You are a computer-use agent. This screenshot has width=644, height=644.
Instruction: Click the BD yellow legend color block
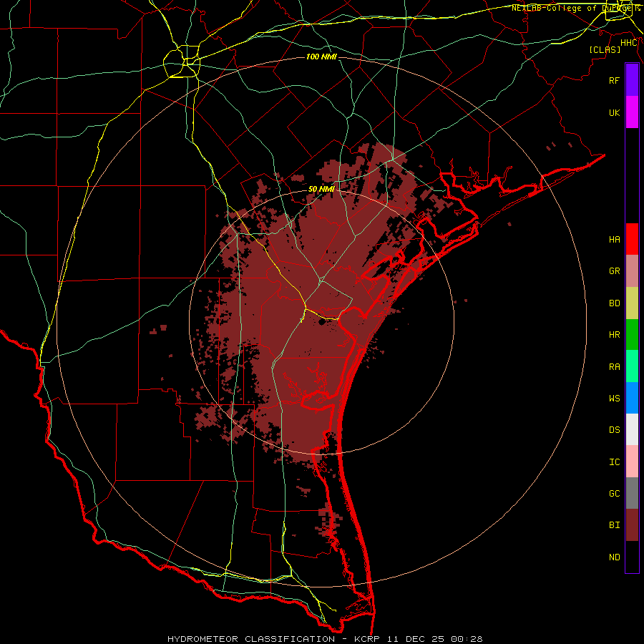pos(632,303)
